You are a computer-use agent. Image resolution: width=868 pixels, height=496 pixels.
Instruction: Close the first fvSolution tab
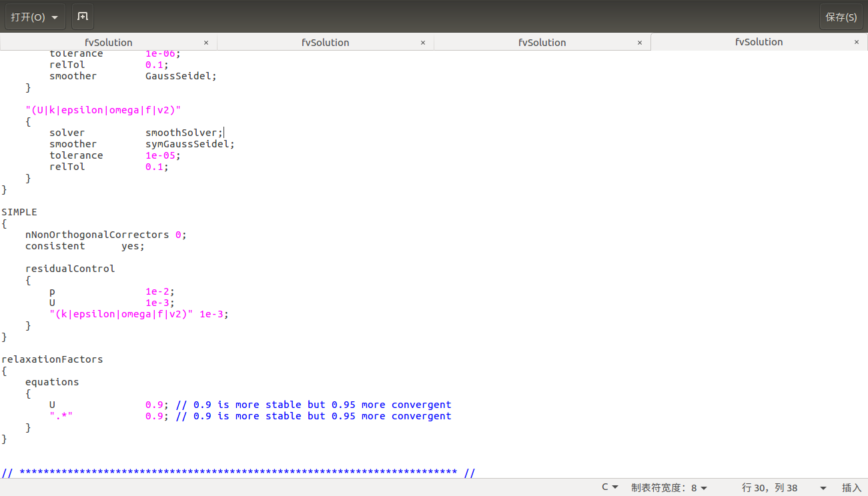pos(206,43)
